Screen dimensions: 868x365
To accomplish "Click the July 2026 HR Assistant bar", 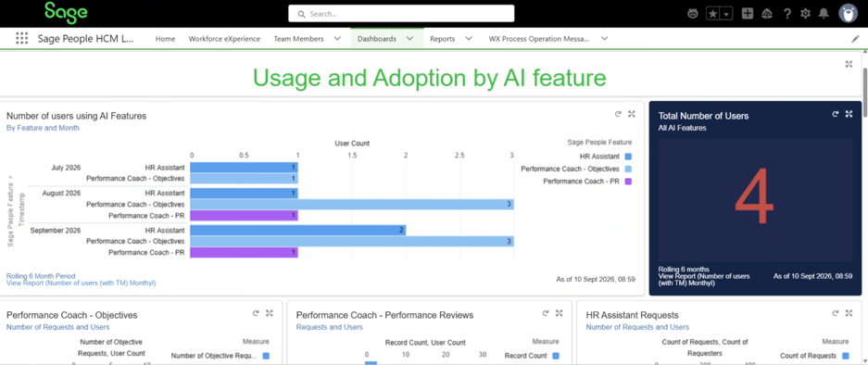I will tap(244, 168).
